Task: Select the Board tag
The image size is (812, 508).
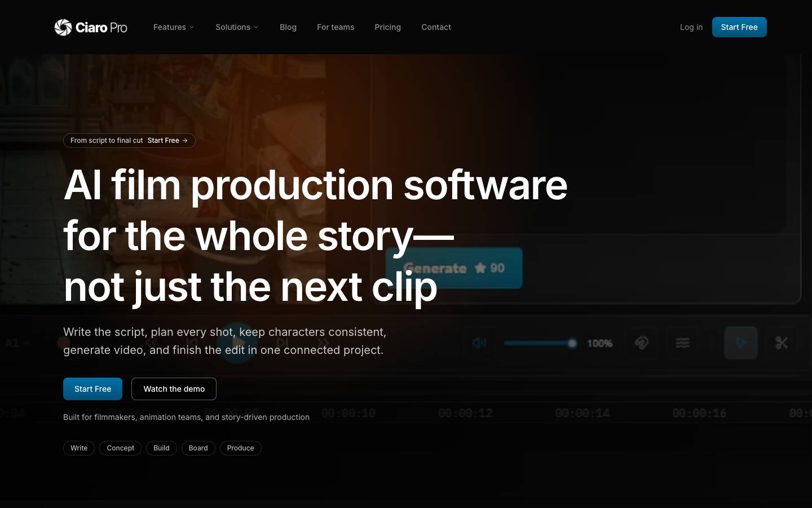Action: (198, 448)
